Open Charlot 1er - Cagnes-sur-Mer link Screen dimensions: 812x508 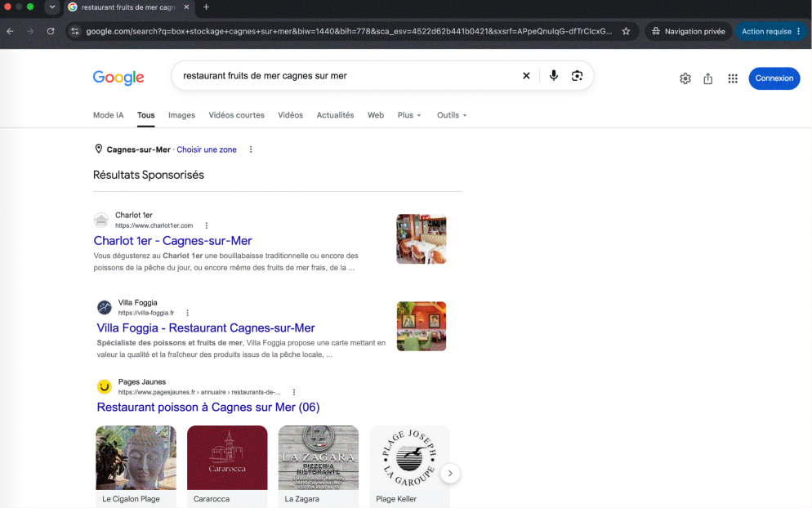(x=173, y=241)
